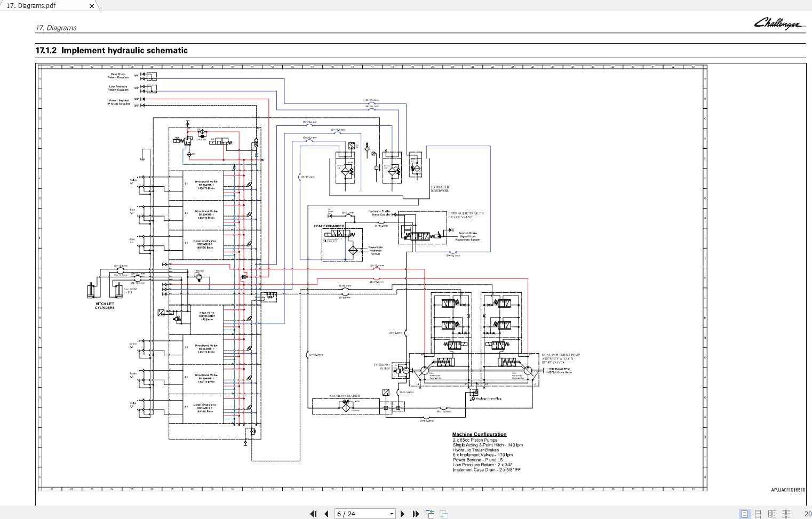Go to the previous page
This screenshot has height=519, width=812.
[326, 514]
